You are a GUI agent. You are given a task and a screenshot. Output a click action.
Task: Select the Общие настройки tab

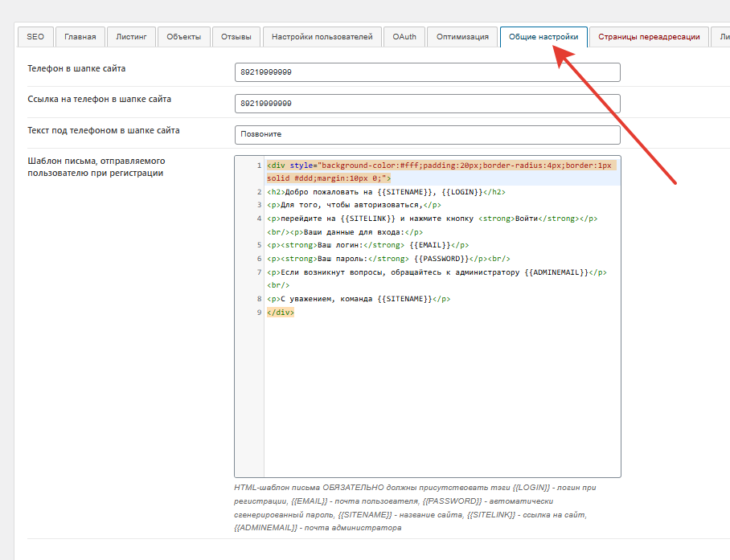pos(543,37)
